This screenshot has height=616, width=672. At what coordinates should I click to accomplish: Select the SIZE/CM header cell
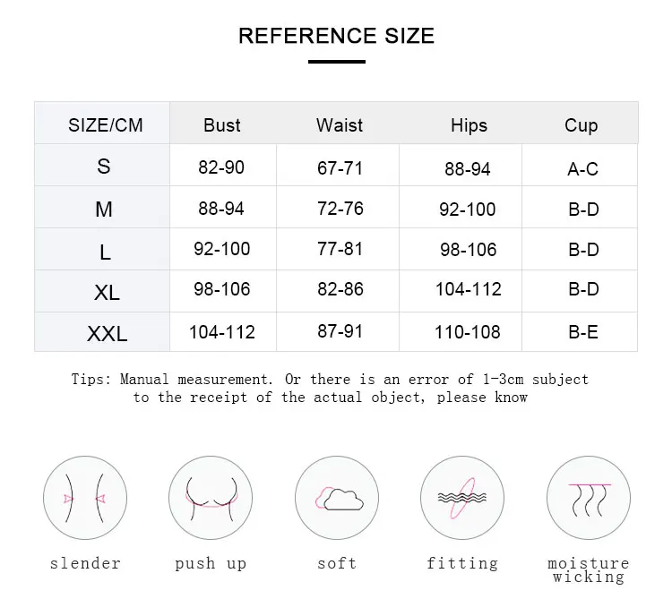(106, 125)
